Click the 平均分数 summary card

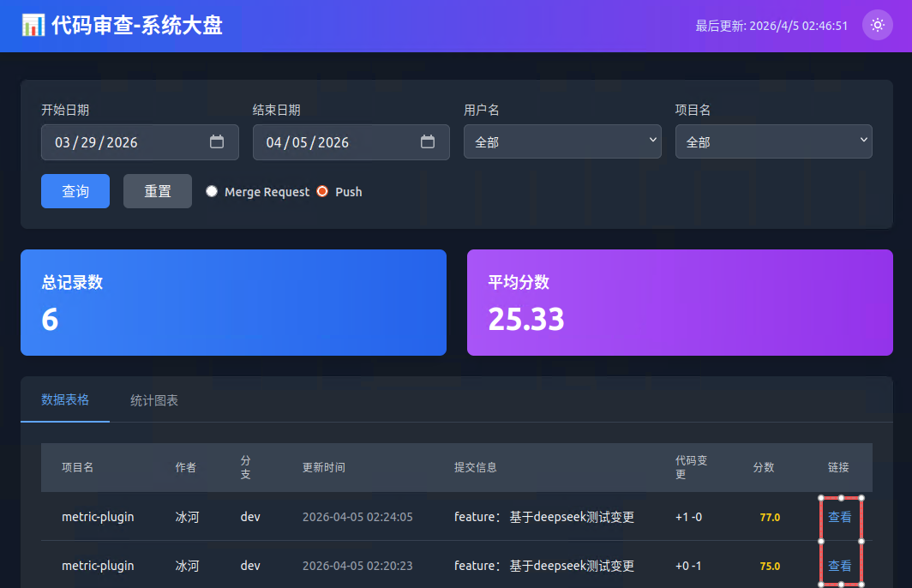pyautogui.click(x=680, y=303)
